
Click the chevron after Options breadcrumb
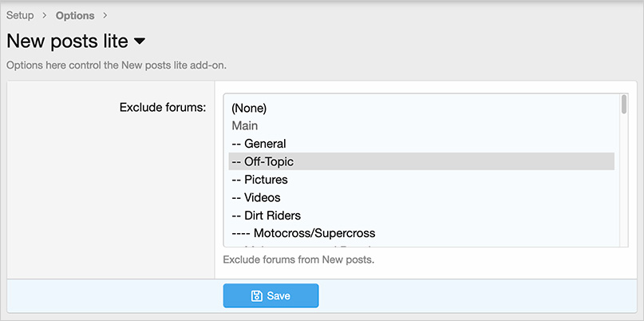[105, 15]
